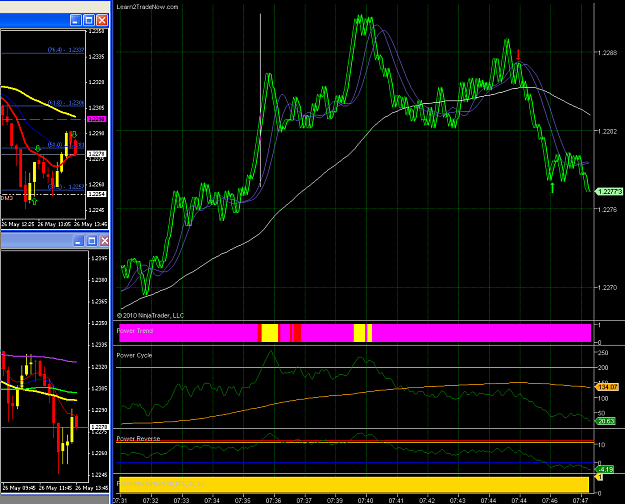The height and width of the screenshot is (504, 625).
Task: Click the white vertical line marker on main chart
Action: tap(261, 100)
